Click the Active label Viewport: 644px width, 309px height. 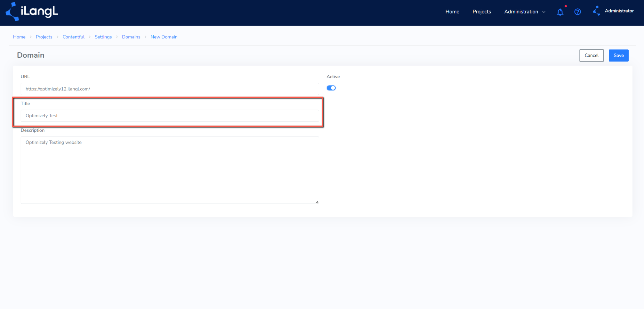333,77
